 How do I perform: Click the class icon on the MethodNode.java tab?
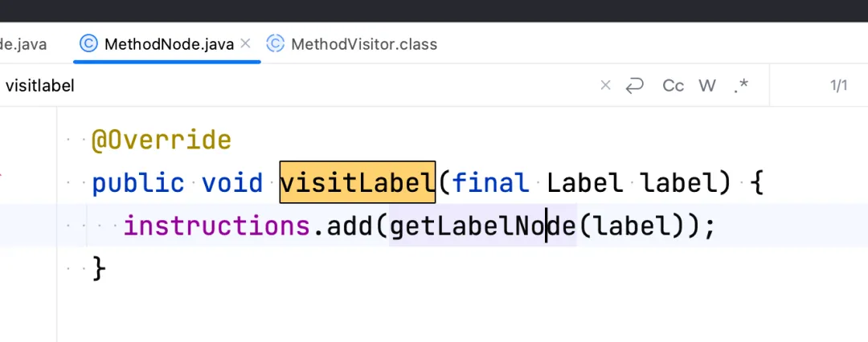coord(88,43)
